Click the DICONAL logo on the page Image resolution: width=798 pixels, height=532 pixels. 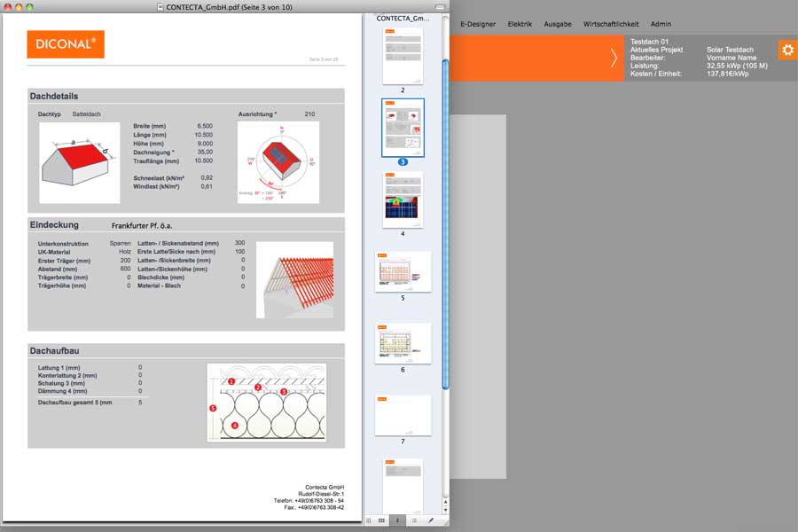66,44
